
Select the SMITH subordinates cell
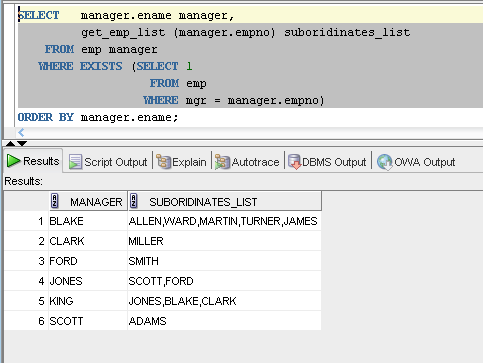point(224,261)
